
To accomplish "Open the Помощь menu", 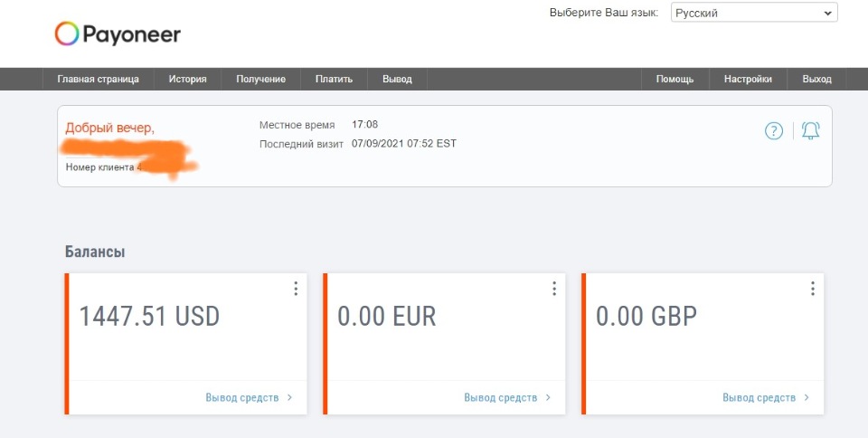I will point(675,80).
